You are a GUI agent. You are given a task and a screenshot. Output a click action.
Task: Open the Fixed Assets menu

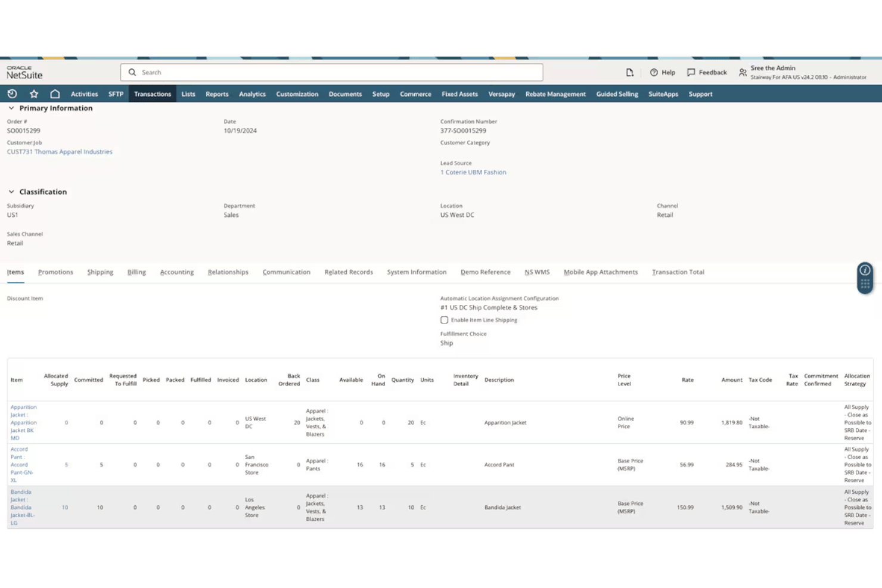coord(459,94)
